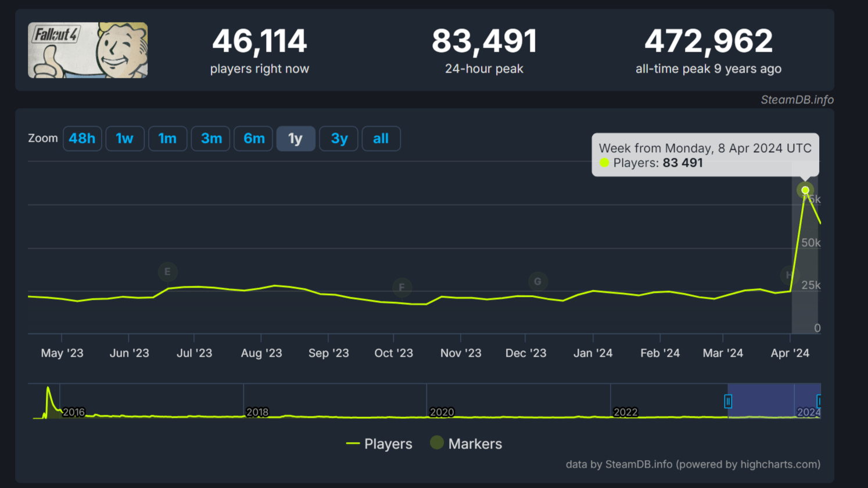
Task: Toggle the Players series in legend
Action: [x=379, y=444]
